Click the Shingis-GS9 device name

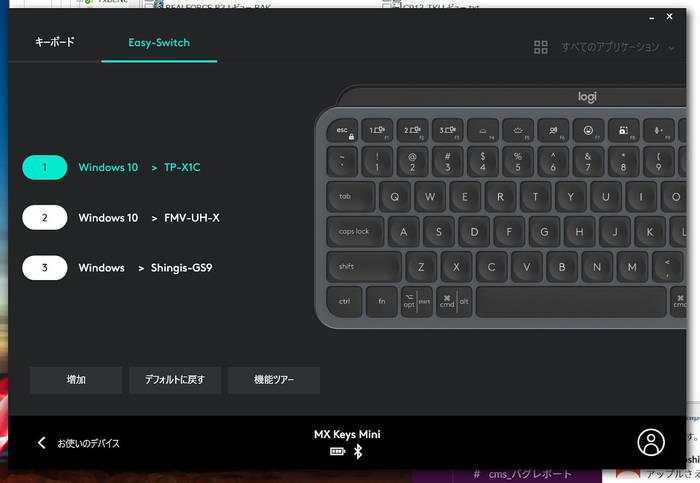(182, 268)
